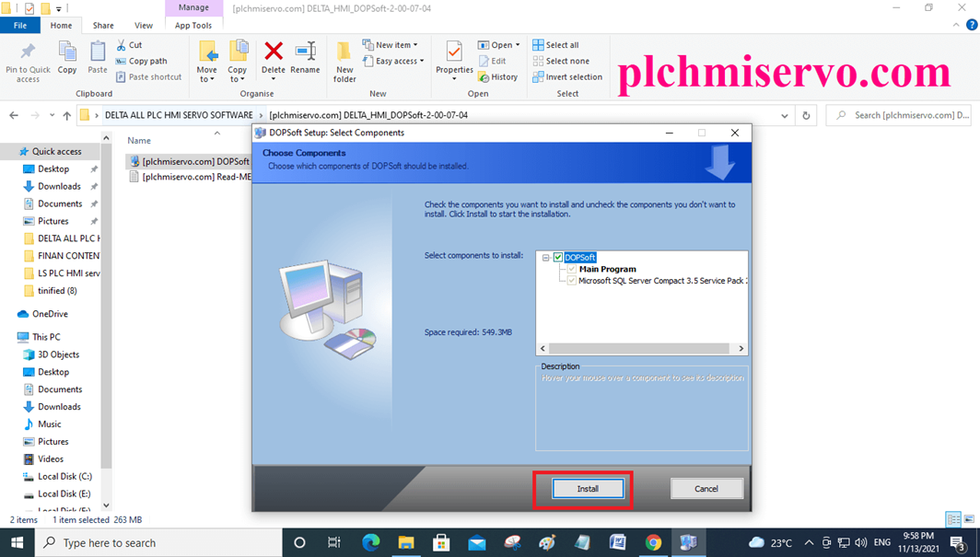Switch to the Share ribbon tab

click(x=103, y=26)
